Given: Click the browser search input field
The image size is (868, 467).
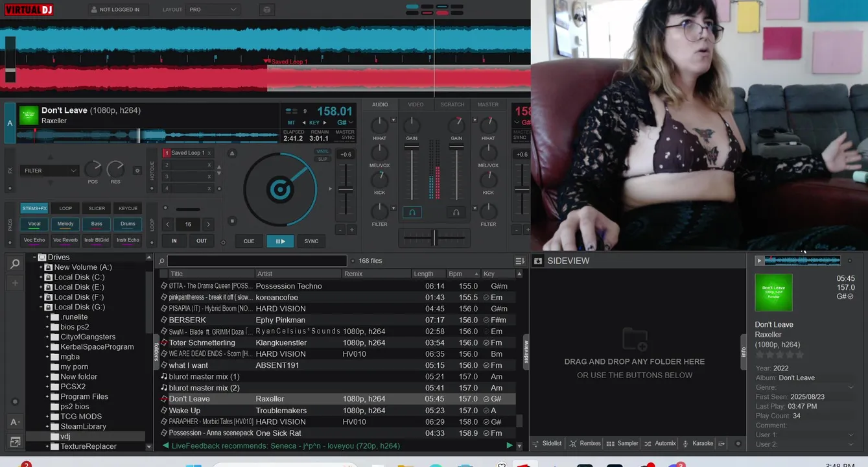Looking at the screenshot, I should pos(257,261).
